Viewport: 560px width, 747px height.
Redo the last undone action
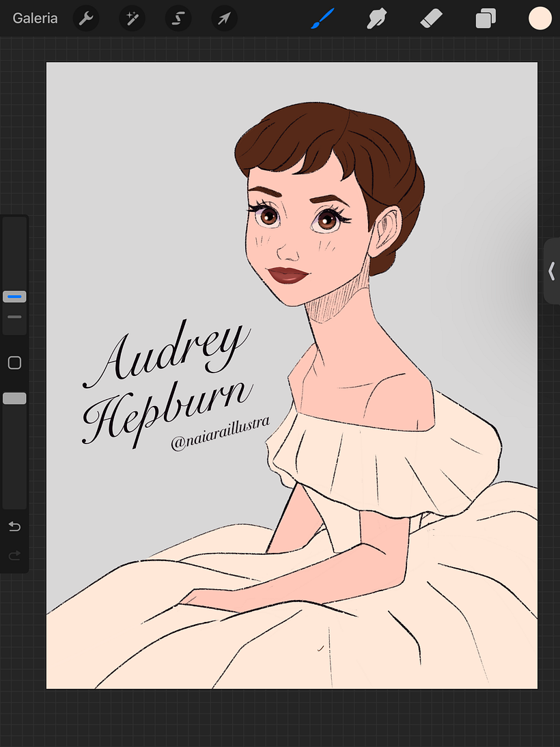pos(15,555)
